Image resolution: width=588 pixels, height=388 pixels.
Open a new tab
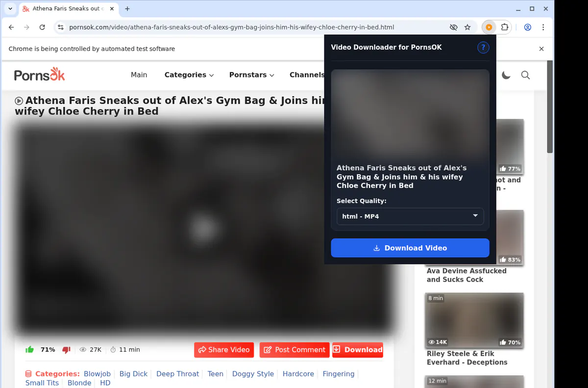(127, 9)
